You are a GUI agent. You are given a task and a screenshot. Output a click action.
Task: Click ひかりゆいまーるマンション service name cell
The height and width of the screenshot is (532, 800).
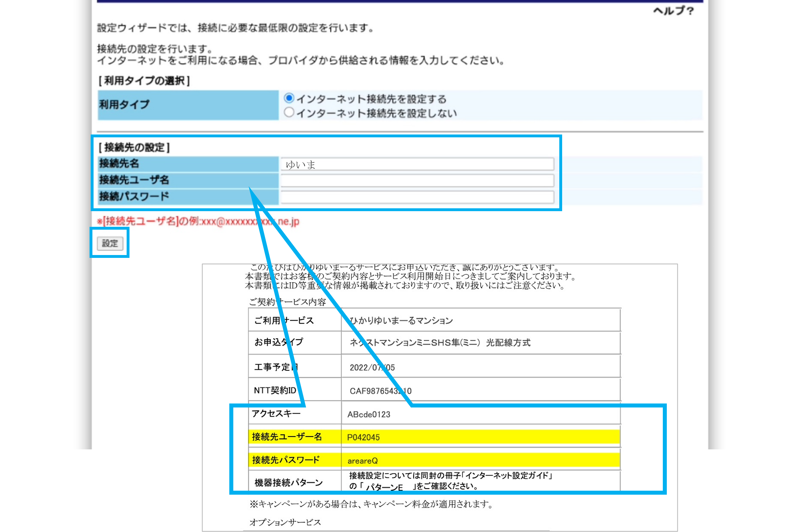coord(401,321)
